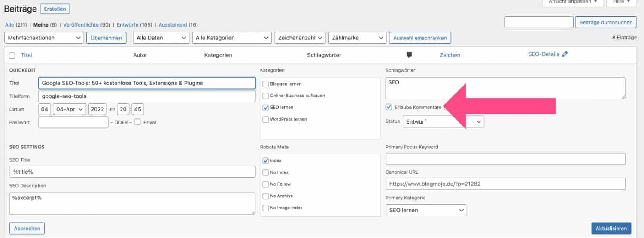
Task: Expand the 'Alle Kategorien' filter dropdown
Action: [x=232, y=38]
